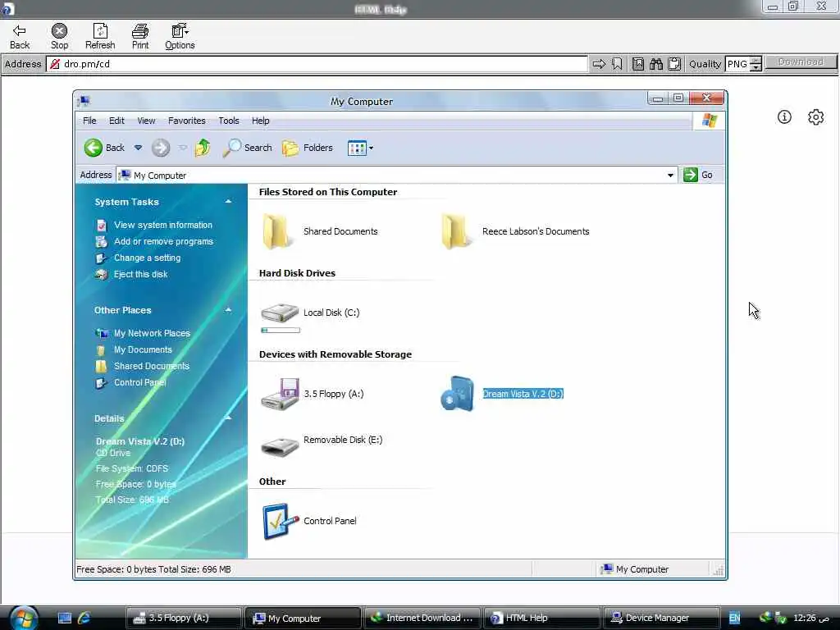840x630 pixels.
Task: Collapse the Other Places section
Action: (228, 310)
